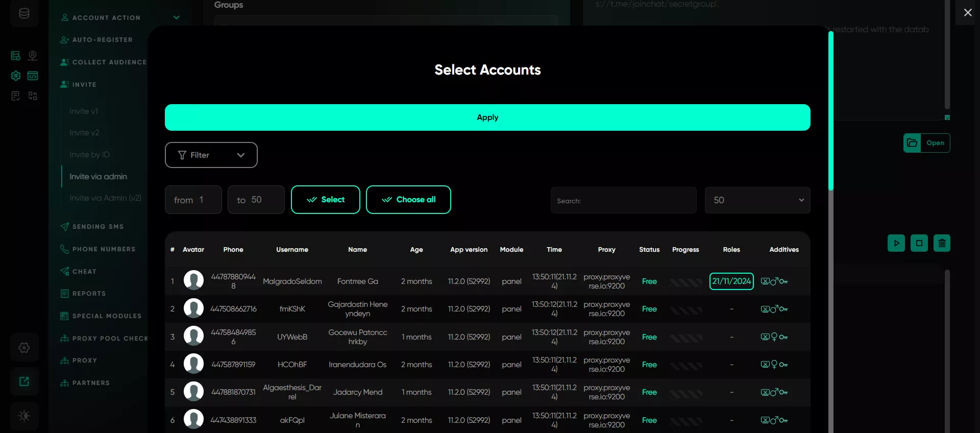980x433 pixels.
Task: Click the male gender icon in row 6 additives
Action: click(774, 420)
